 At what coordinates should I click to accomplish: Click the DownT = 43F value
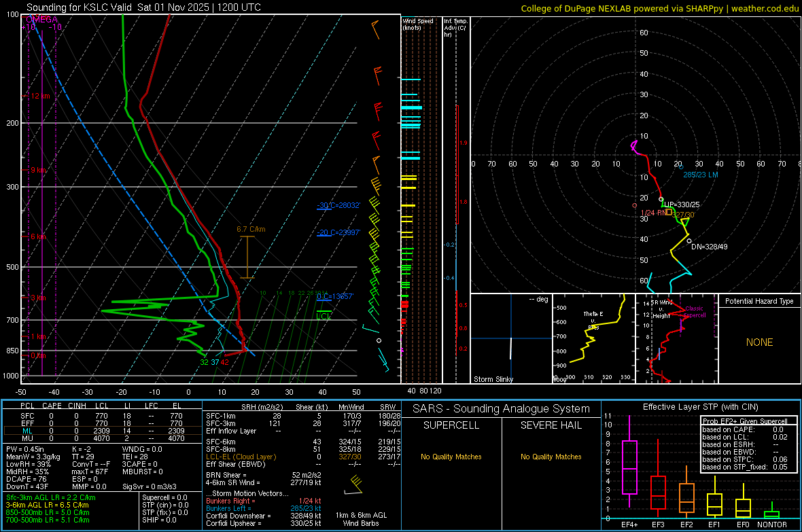click(27, 486)
